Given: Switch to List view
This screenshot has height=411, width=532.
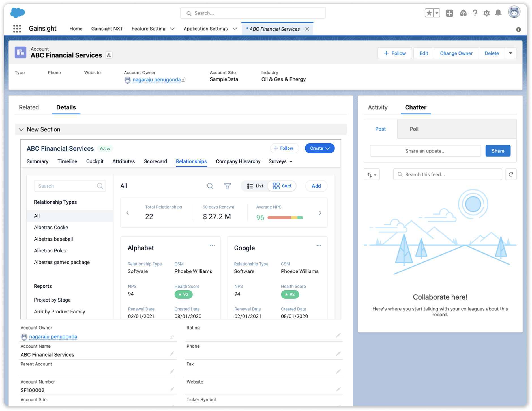Looking at the screenshot, I should pyautogui.click(x=255, y=186).
